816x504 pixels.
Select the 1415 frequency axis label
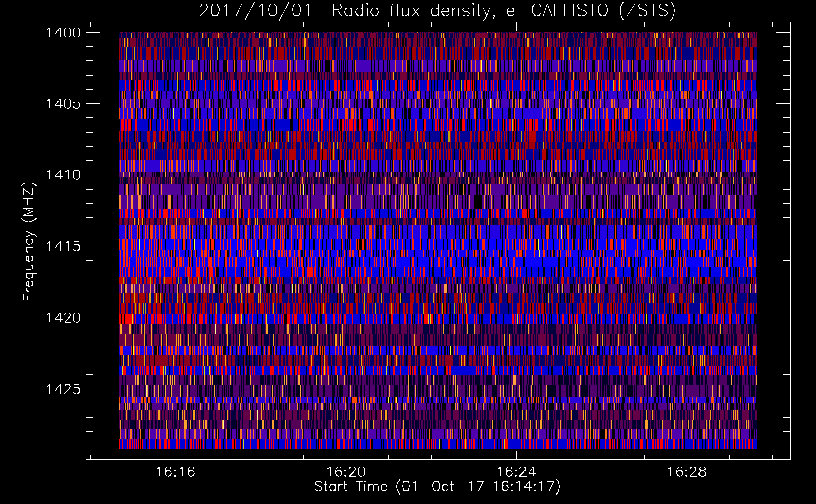point(63,246)
